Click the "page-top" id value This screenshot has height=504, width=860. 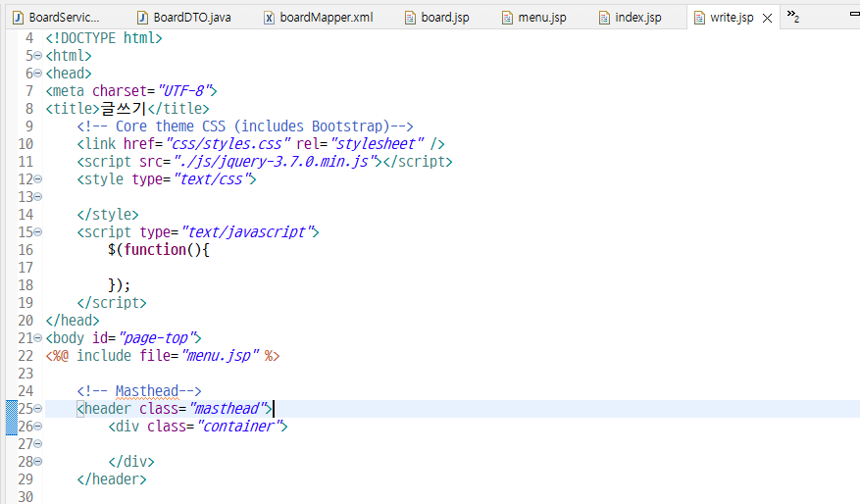156,338
